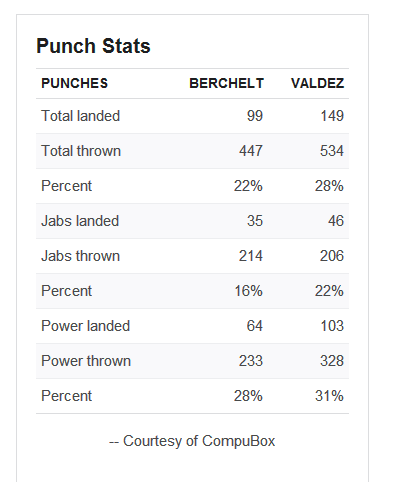
Task: Click Berchelt's total landed value 99
Action: pos(255,116)
